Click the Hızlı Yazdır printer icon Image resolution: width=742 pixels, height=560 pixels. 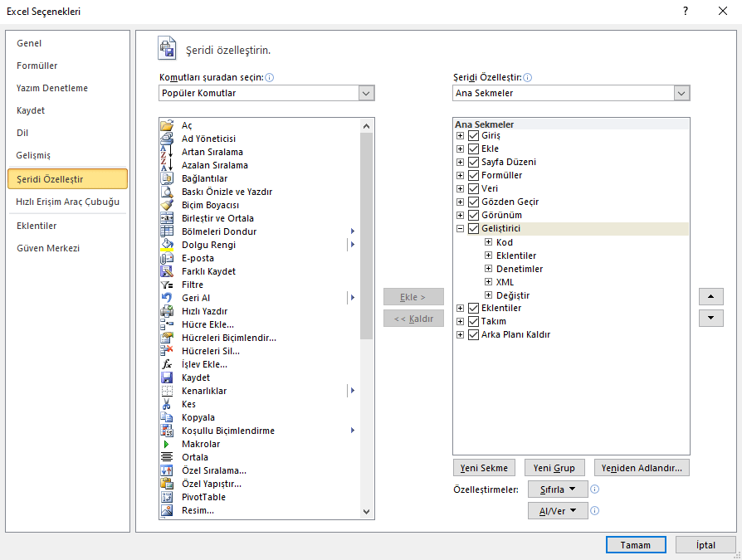(167, 311)
